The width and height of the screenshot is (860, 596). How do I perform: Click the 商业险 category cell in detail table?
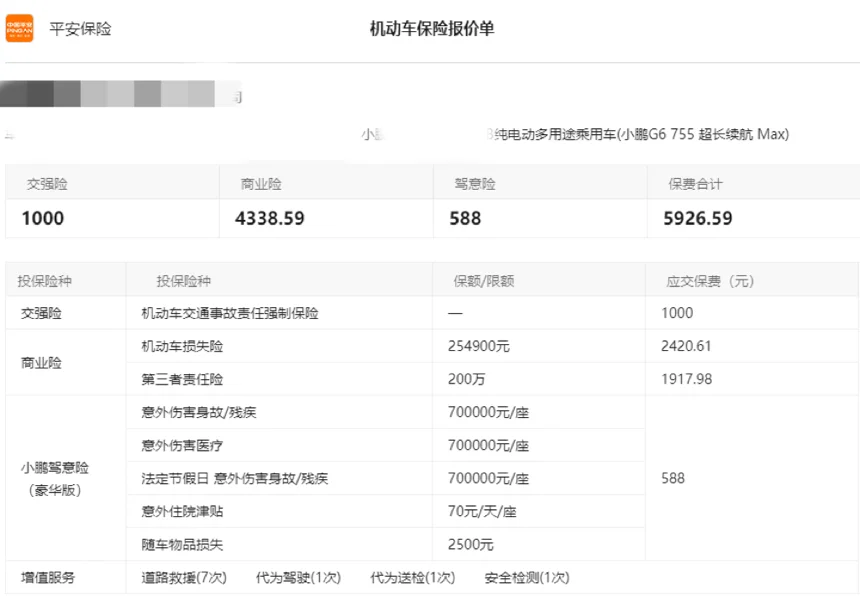click(66, 362)
